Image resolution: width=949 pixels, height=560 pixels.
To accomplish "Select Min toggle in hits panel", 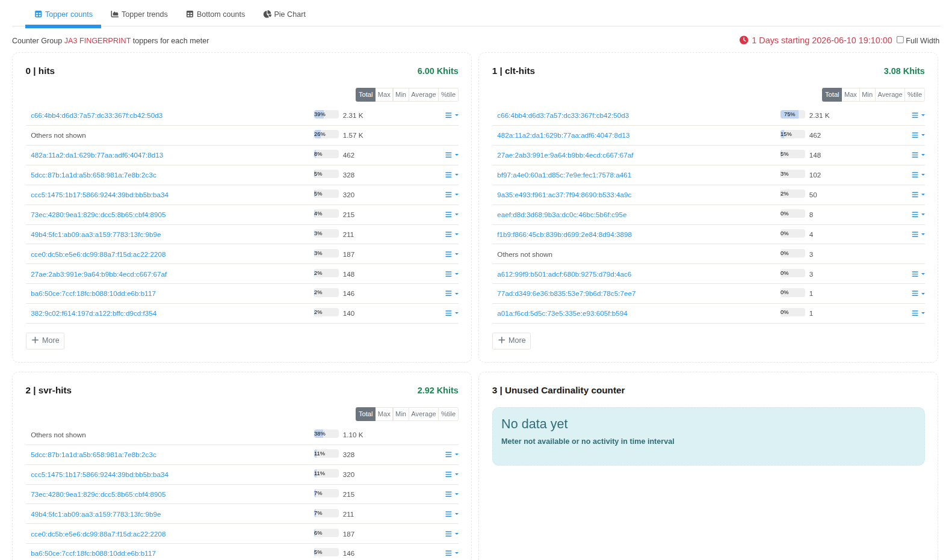I will [x=401, y=94].
